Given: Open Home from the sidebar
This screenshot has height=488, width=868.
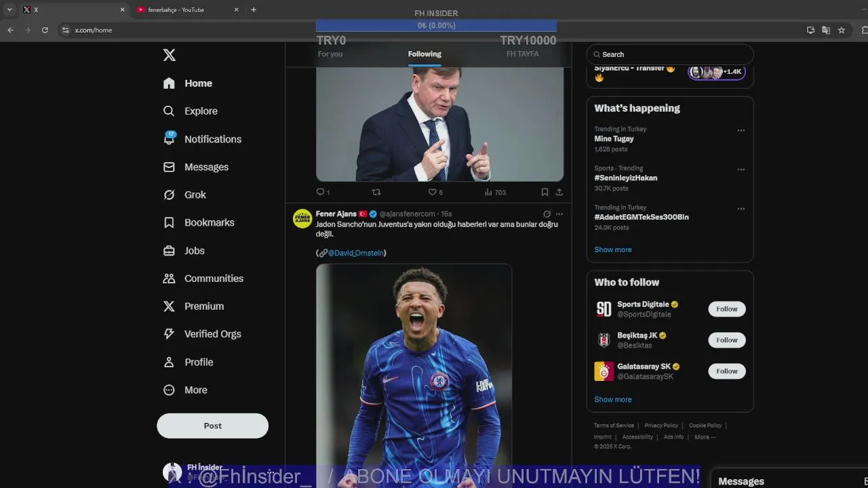Looking at the screenshot, I should tap(188, 83).
